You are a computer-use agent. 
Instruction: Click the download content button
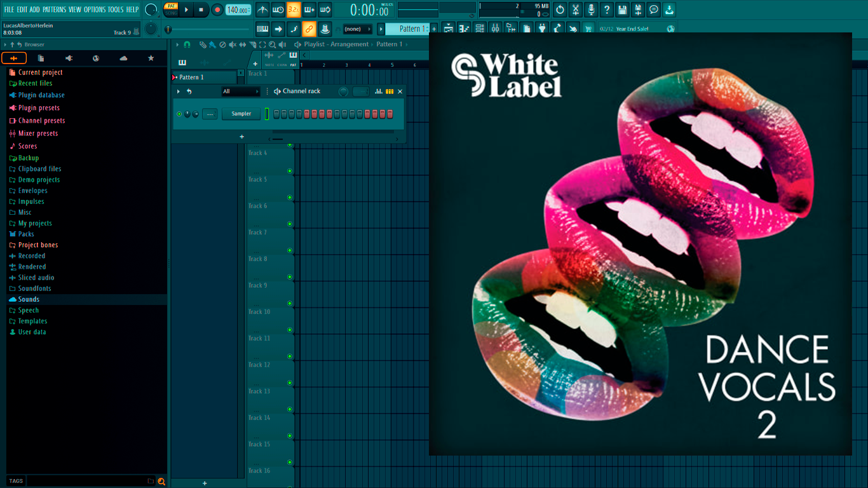pos(670,10)
